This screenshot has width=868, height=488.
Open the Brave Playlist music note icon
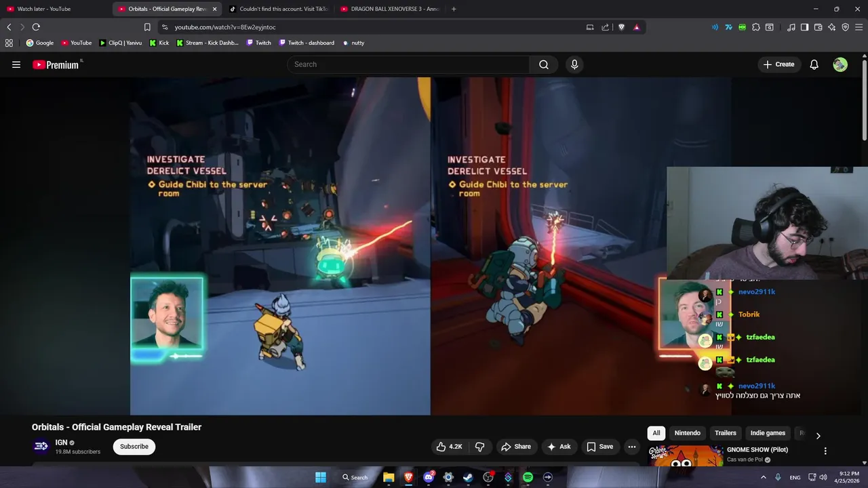click(791, 27)
